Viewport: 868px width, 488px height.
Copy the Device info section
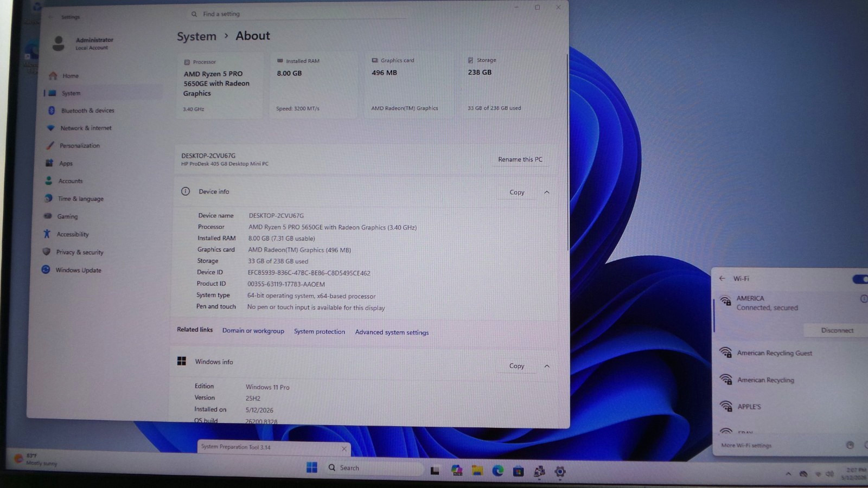[x=516, y=192]
